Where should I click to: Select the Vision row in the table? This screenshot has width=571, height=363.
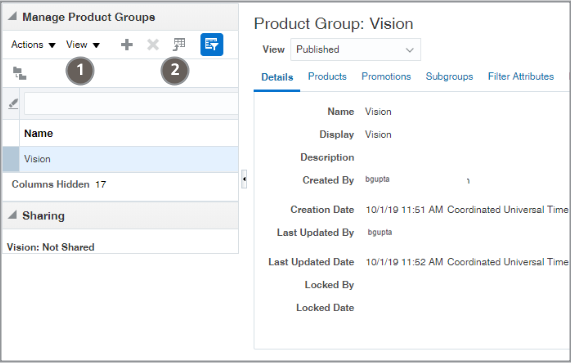point(121,159)
